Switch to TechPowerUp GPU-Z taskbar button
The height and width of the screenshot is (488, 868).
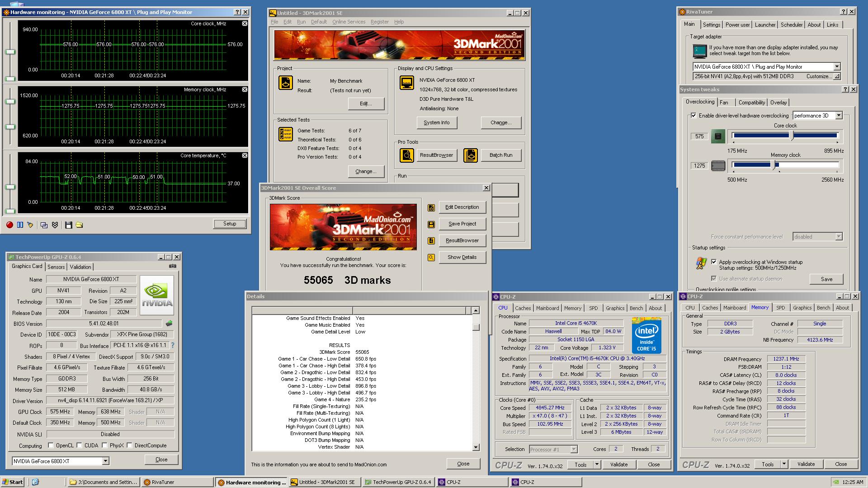398,482
